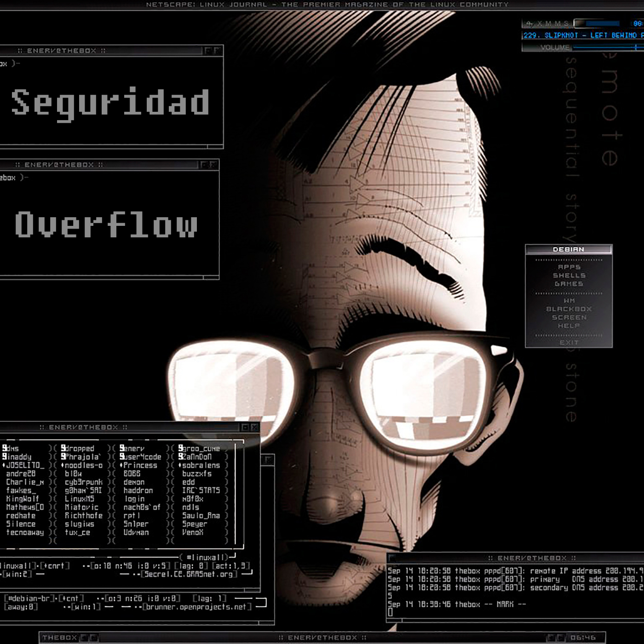Click title bar of the Overflow window

click(109, 165)
